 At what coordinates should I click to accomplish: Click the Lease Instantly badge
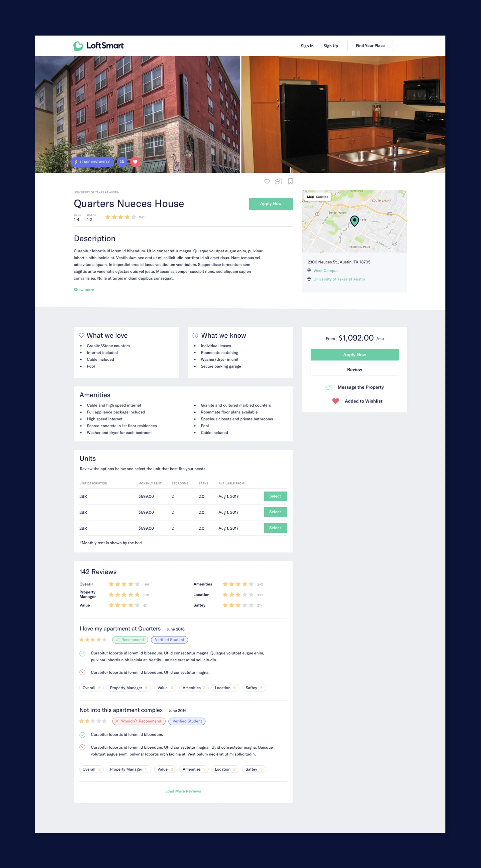point(92,162)
